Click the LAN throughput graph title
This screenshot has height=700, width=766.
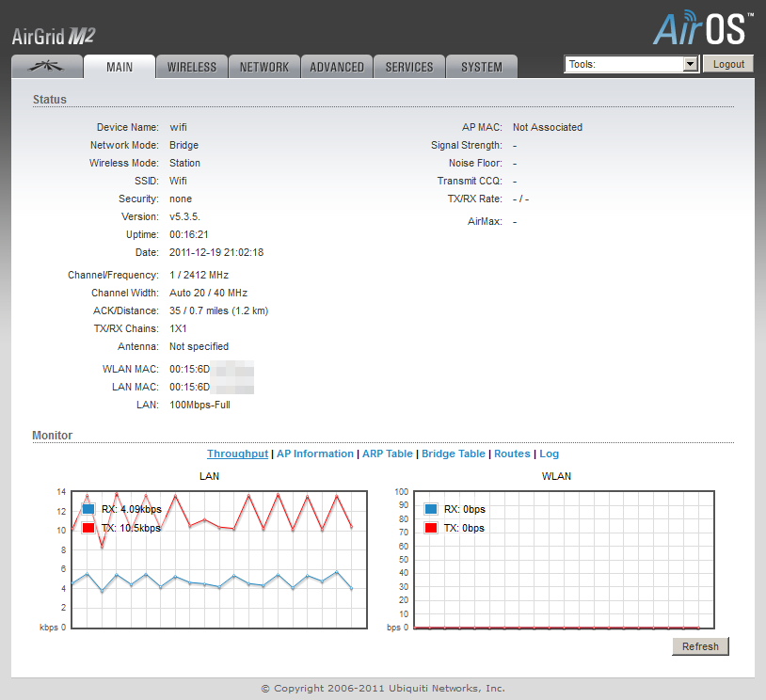pos(209,476)
